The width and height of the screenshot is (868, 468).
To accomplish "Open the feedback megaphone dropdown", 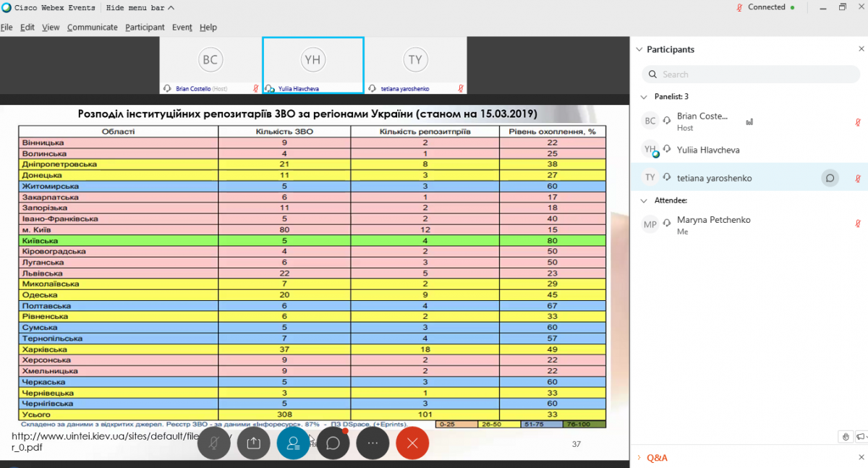I will pyautogui.click(x=861, y=436).
